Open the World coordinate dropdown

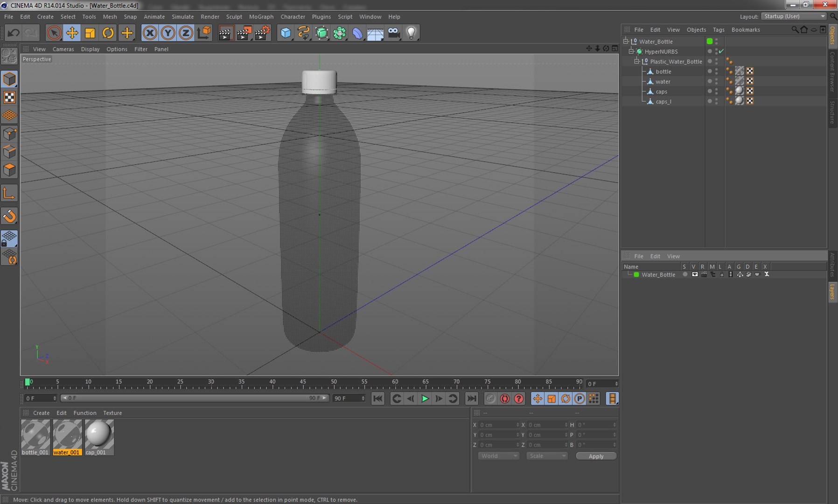point(498,456)
